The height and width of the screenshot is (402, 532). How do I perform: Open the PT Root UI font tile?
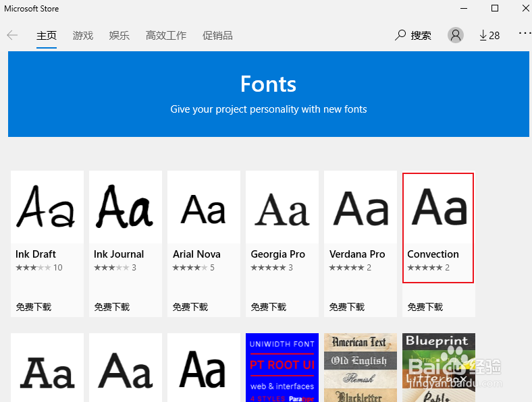coord(282,368)
